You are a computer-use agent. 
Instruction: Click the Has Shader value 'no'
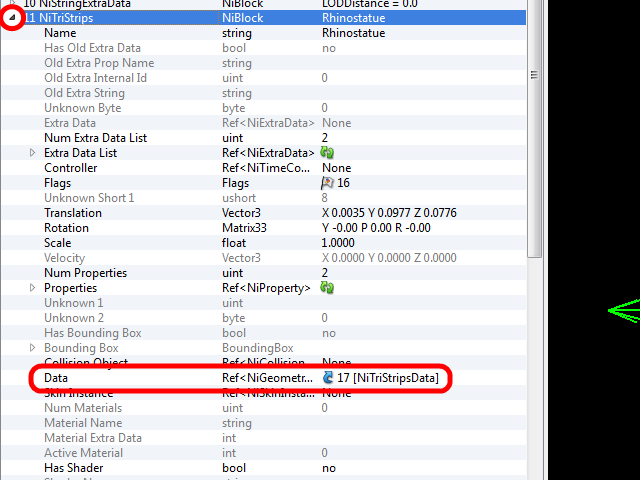pyautogui.click(x=328, y=468)
